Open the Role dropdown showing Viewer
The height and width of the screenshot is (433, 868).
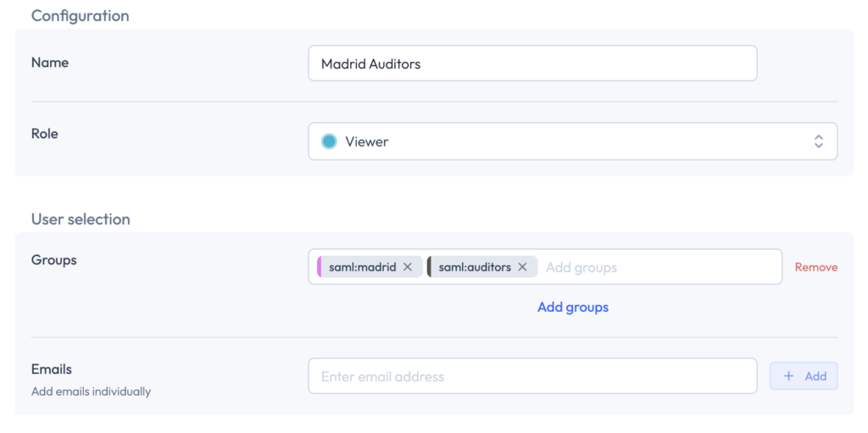coord(572,142)
